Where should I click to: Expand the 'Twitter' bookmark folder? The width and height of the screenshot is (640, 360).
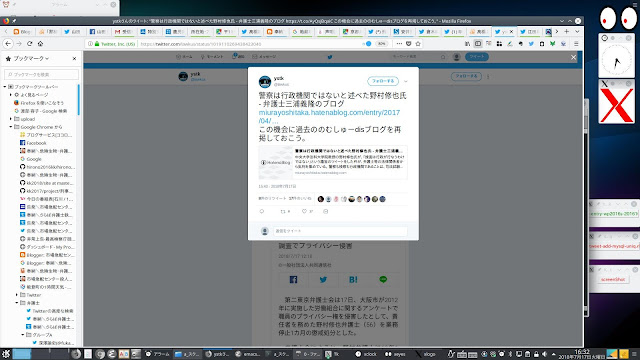point(17,295)
